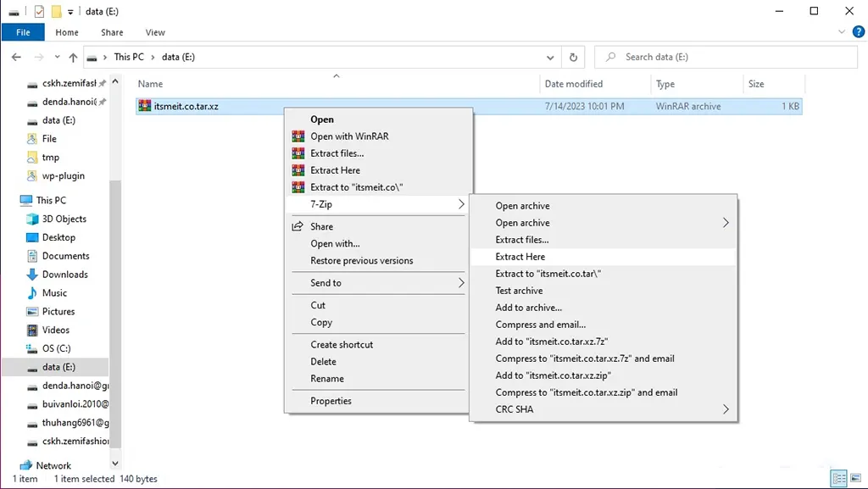Expand the ribbon with the chevron

point(842,32)
